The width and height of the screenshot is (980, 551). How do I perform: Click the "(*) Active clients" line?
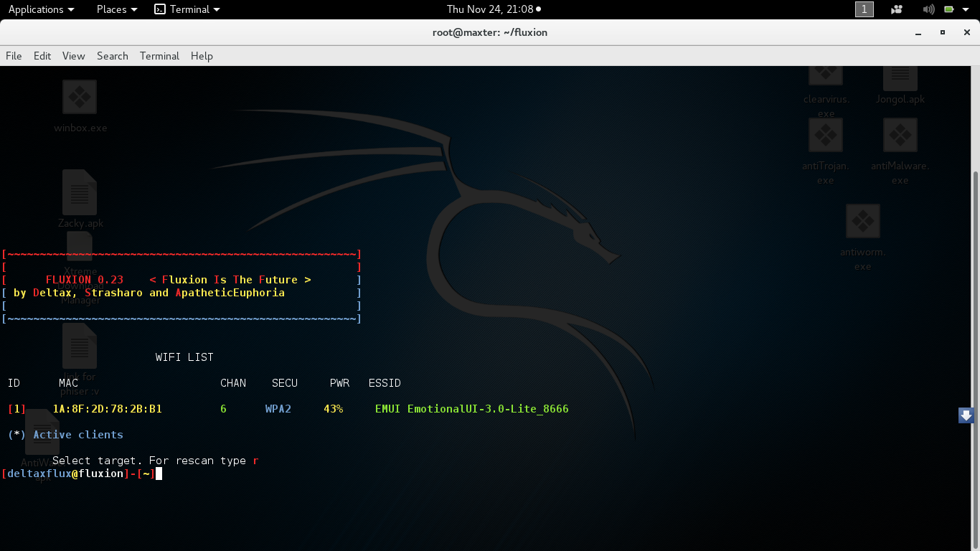pyautogui.click(x=65, y=435)
